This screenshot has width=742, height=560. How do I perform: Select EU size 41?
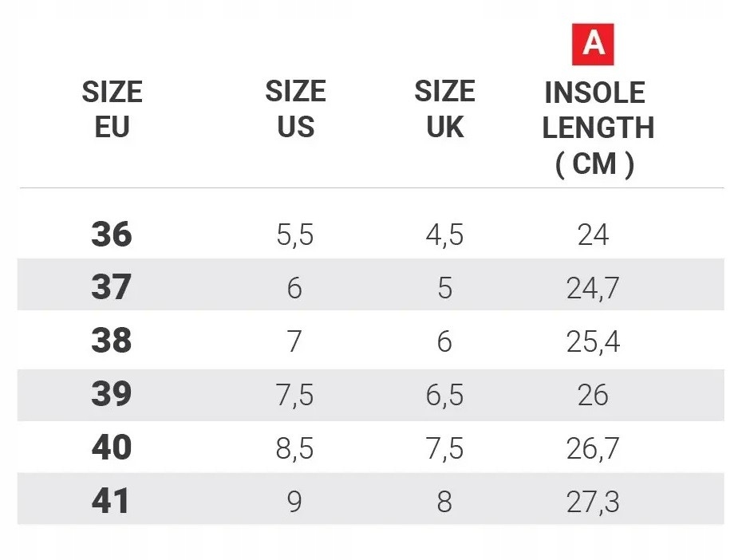111,502
